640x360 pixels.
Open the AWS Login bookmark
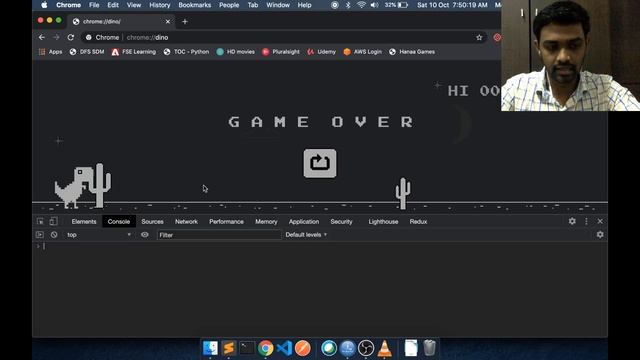(363, 52)
